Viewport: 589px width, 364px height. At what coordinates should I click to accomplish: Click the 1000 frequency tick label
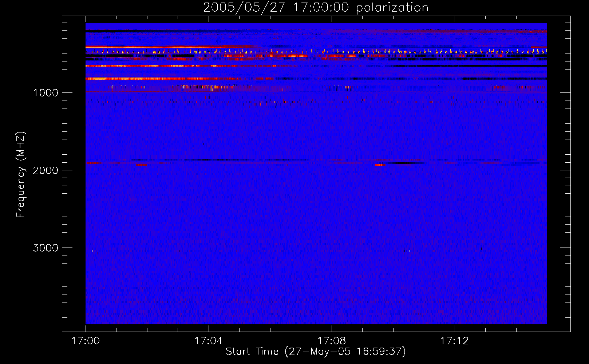[46, 93]
